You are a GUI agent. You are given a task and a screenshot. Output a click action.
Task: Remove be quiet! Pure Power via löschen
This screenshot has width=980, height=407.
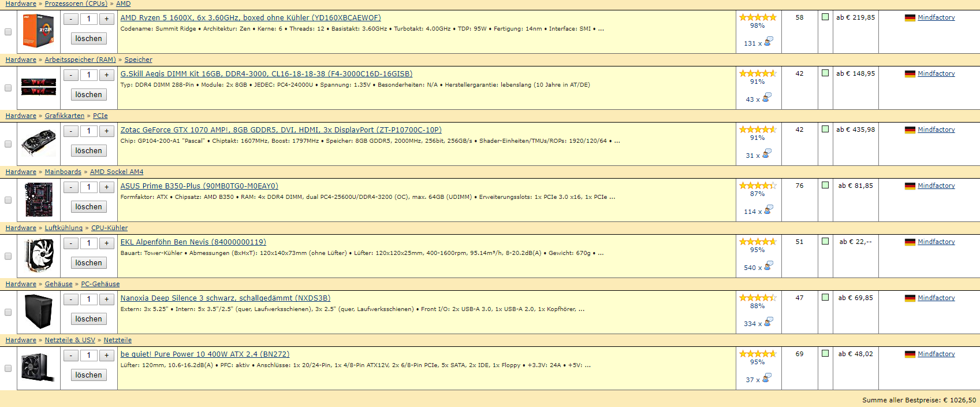coord(89,375)
